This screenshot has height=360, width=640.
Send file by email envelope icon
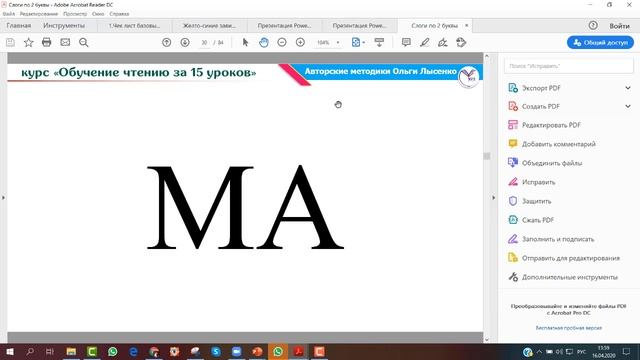pyautogui.click(x=65, y=42)
